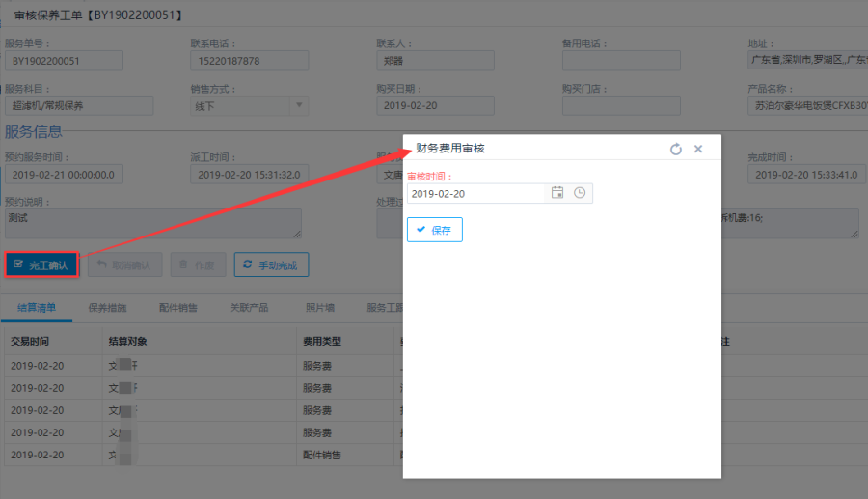Click the 取消确认 button
This screenshot has height=499, width=868.
[x=124, y=264]
